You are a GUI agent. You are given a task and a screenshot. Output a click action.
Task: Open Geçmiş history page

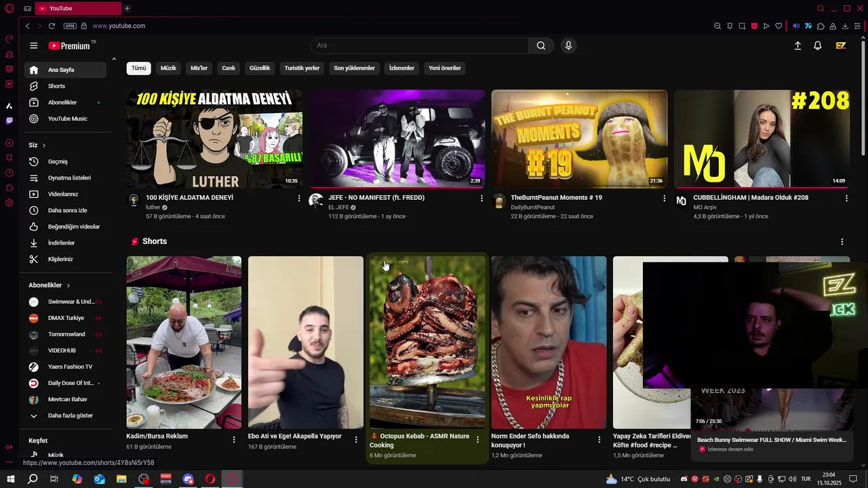click(65, 161)
